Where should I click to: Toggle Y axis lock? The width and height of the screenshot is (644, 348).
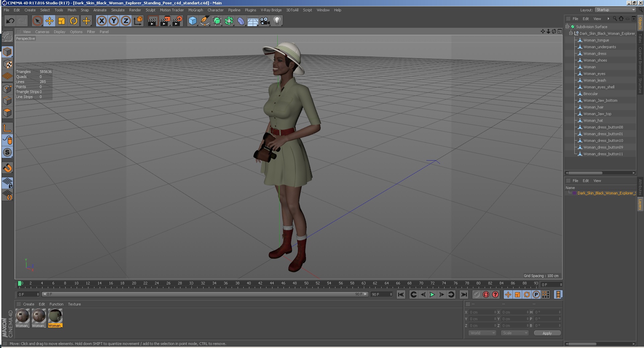point(114,21)
